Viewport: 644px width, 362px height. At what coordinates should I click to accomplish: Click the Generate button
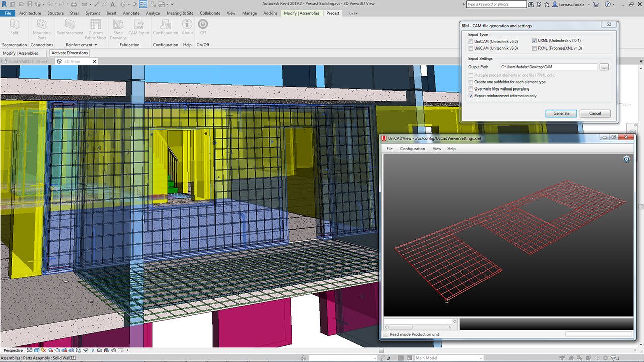[561, 113]
